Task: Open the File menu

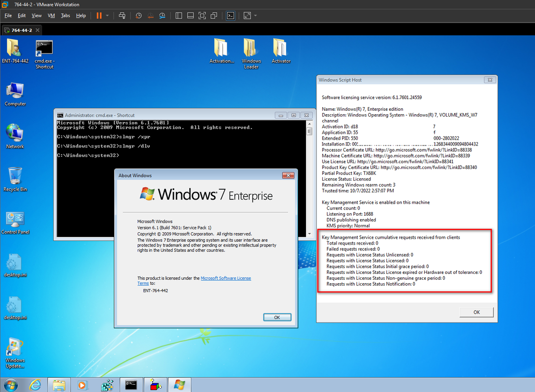Action: (8, 16)
